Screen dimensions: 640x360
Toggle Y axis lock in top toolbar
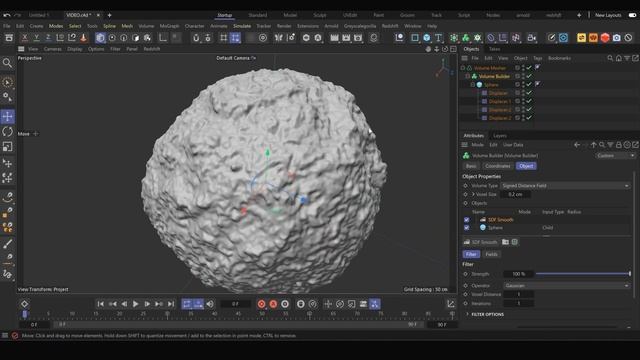[x=36, y=38]
